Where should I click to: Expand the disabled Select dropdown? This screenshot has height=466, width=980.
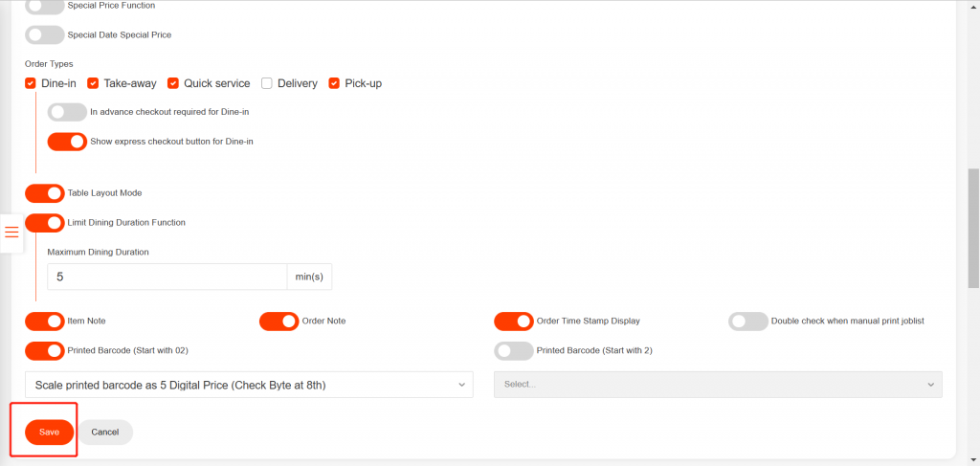coord(718,385)
